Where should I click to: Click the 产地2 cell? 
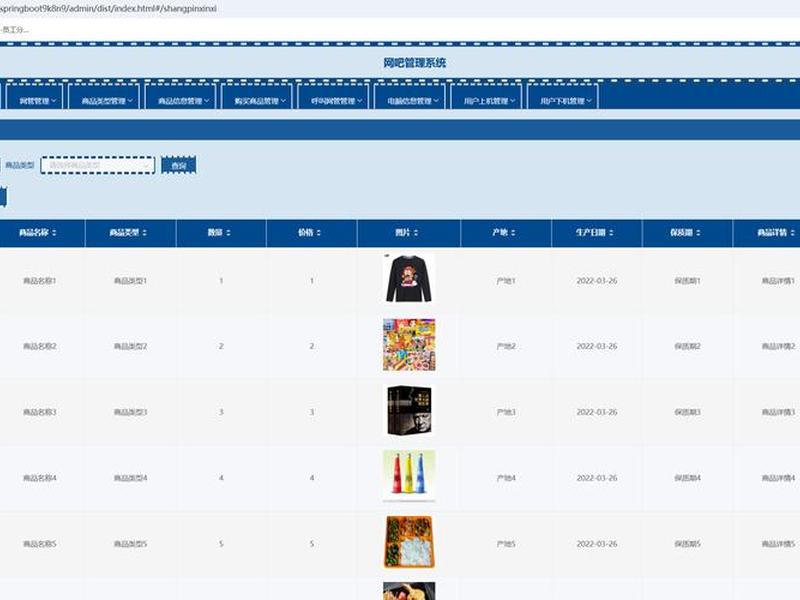pos(506,346)
